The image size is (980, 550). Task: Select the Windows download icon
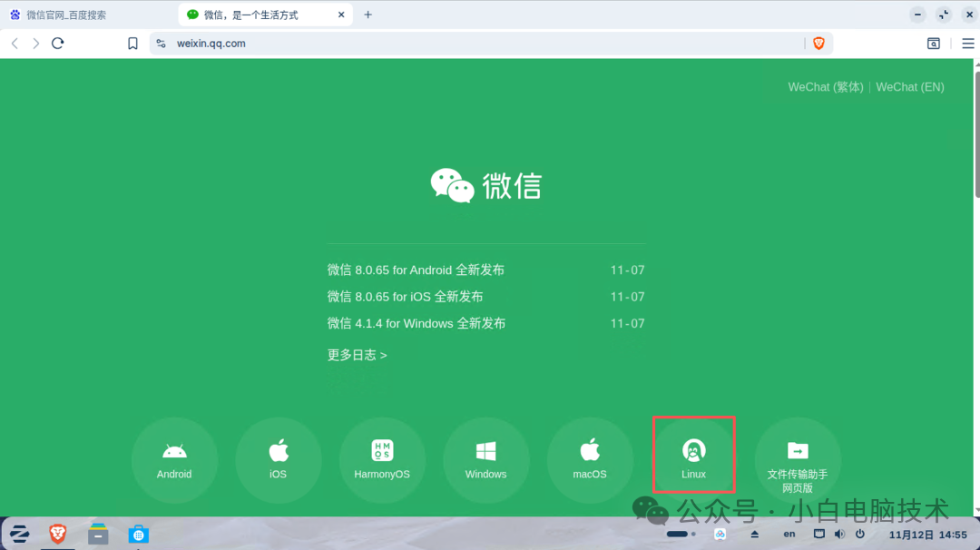485,452
